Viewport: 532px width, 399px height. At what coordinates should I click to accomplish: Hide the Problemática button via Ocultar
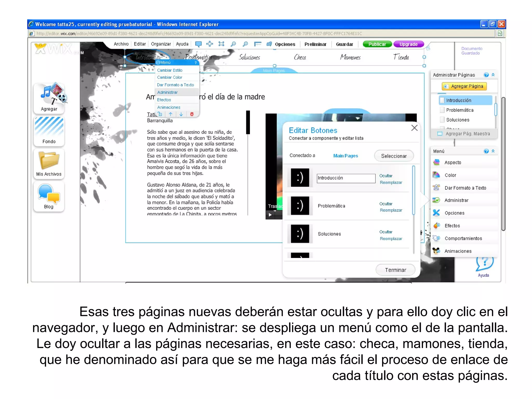(x=386, y=204)
